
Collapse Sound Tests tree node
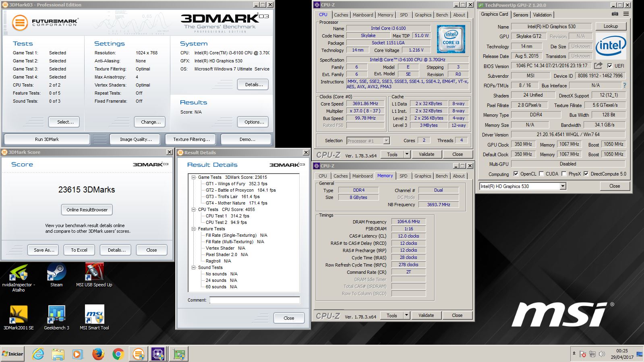(x=194, y=267)
